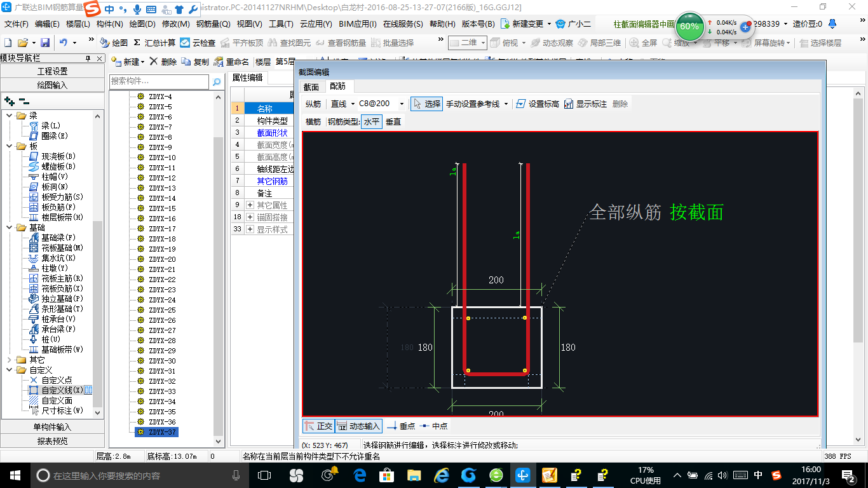
Task: Collapse the 梁 folder in tree
Action: click(x=9, y=116)
